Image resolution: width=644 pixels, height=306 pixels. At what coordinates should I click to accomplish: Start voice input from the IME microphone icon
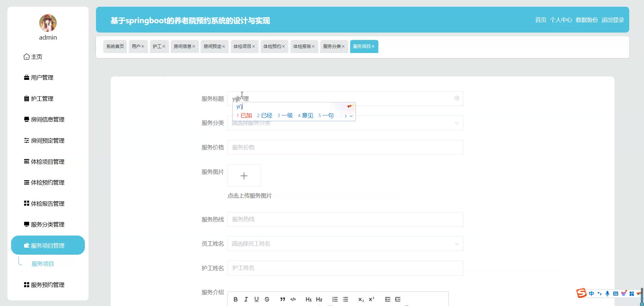607,294
